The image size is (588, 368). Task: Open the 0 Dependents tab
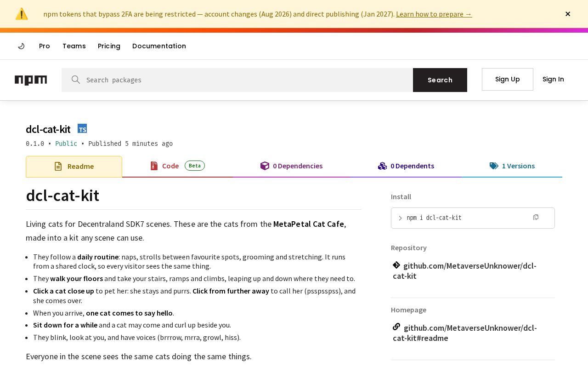406,166
